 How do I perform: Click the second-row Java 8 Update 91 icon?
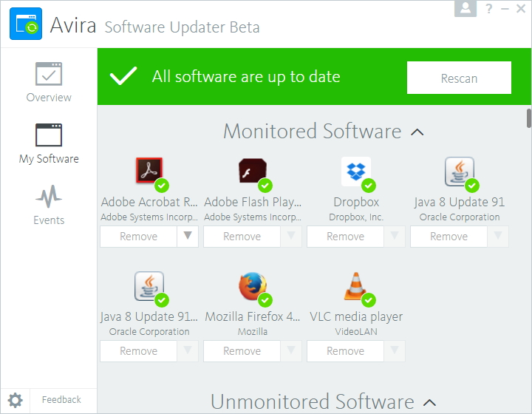[x=149, y=285]
